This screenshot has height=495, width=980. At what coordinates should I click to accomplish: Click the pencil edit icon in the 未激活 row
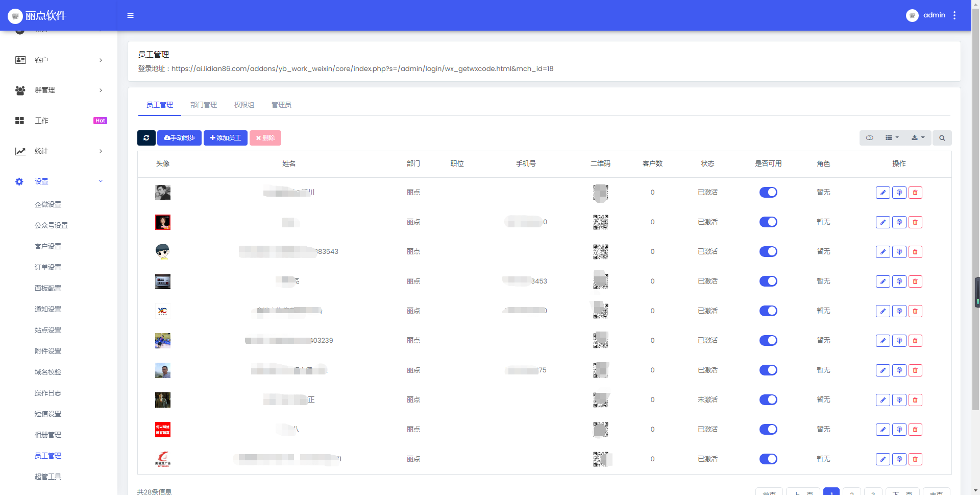point(883,400)
